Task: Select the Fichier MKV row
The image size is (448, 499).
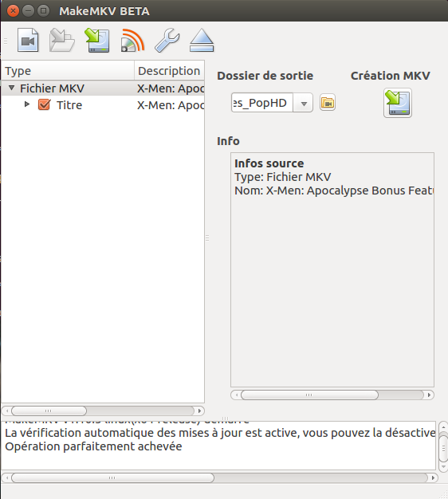Action: pos(103,88)
